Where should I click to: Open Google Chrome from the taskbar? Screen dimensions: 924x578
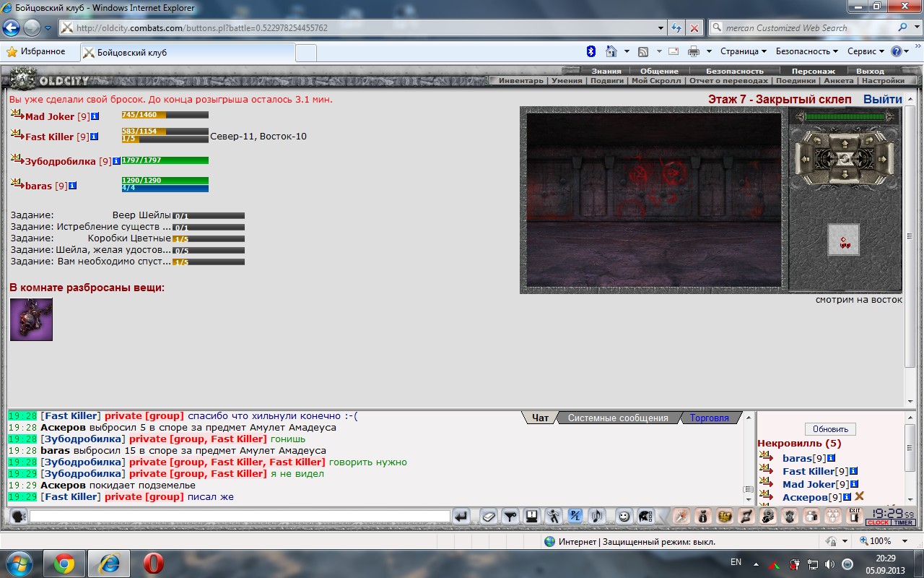pyautogui.click(x=64, y=563)
